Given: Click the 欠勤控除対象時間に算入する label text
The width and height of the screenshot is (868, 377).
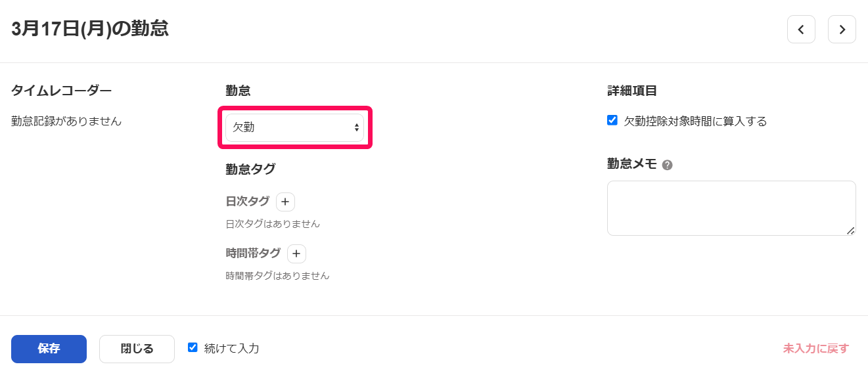Looking at the screenshot, I should tap(695, 122).
